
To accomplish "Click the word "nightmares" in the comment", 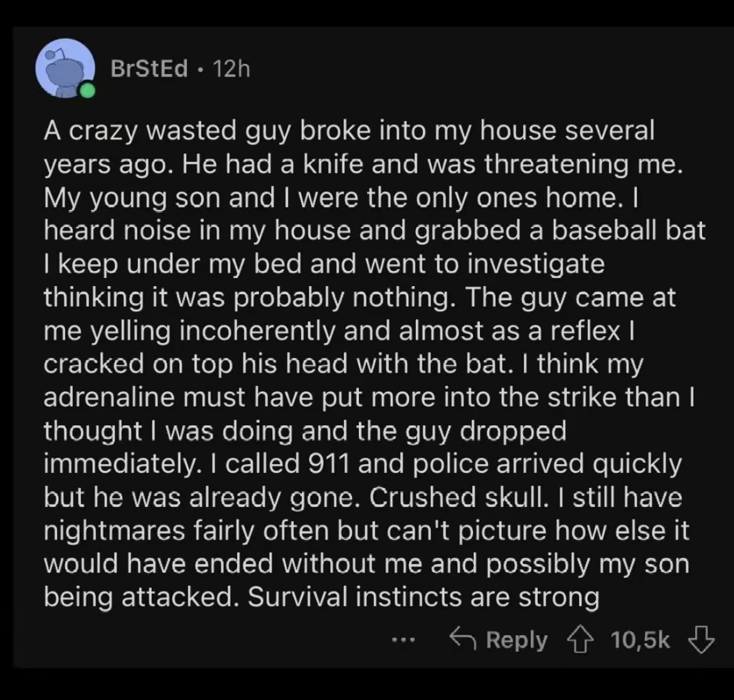I will pos(114,531).
